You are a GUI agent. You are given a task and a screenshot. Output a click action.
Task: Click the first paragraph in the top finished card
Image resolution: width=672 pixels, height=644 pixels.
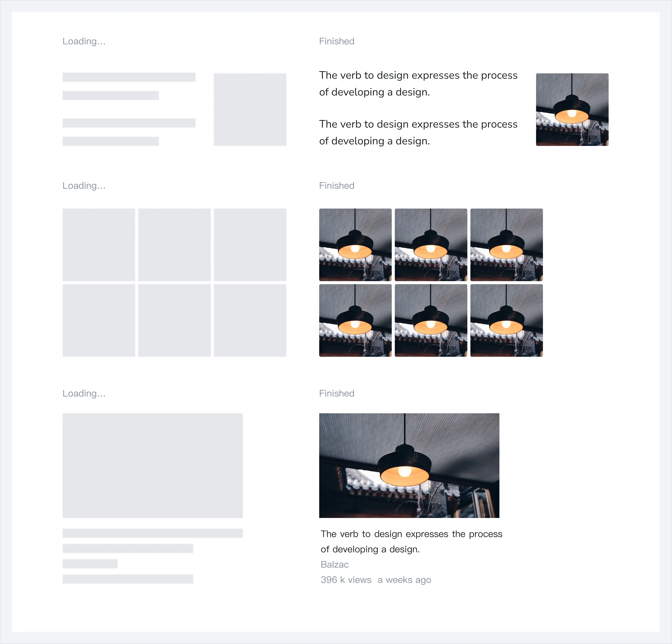[x=418, y=84]
